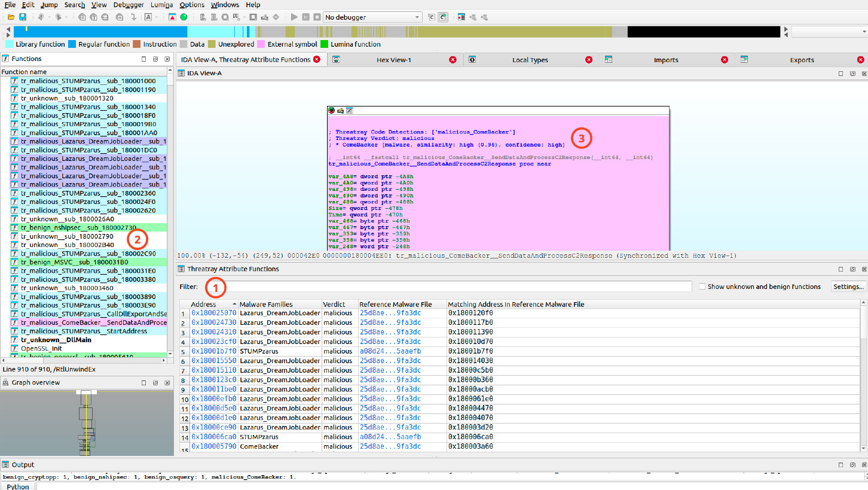This screenshot has height=490, width=868.
Task: Float the Graph overview panel
Action: [x=155, y=382]
